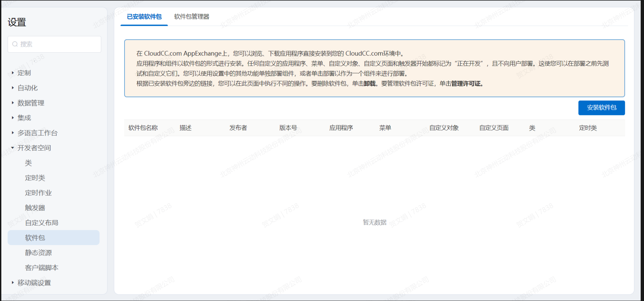
Task: Select 触发器 in the sidebar
Action: pyautogui.click(x=35, y=208)
